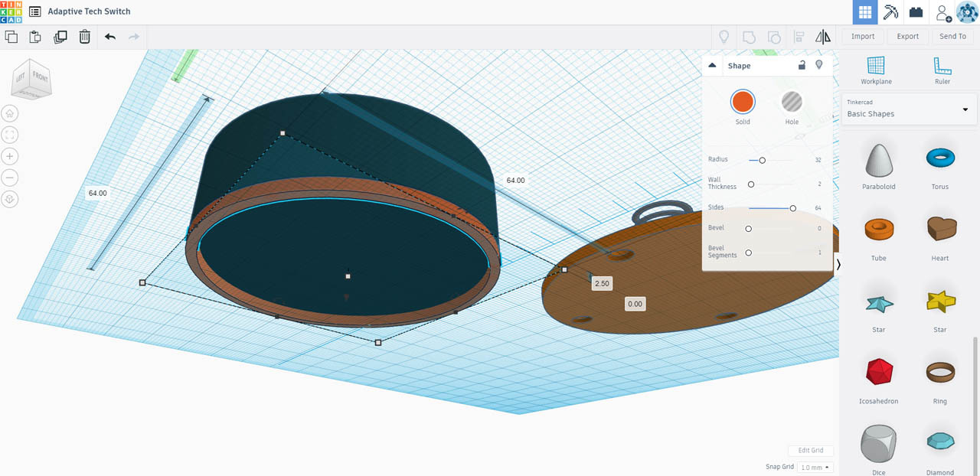Export the current design

coord(907,35)
